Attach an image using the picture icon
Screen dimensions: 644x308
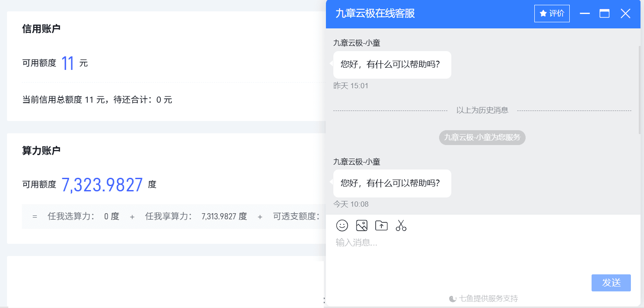(362, 225)
